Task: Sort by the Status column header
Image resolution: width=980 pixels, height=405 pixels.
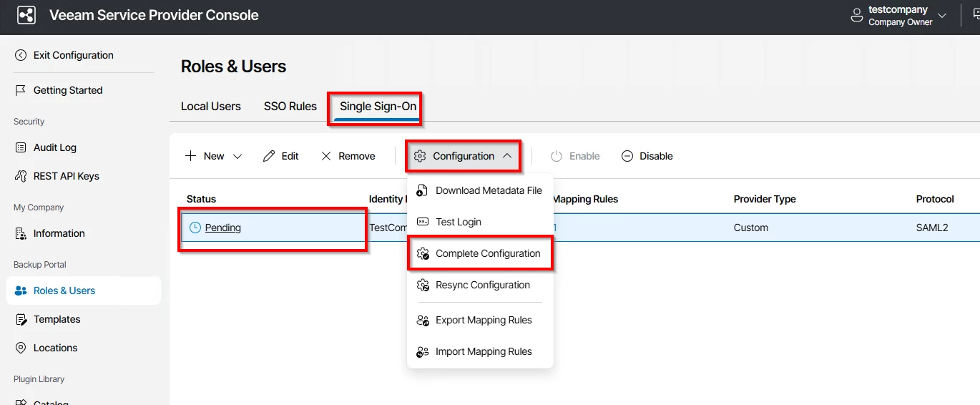Action: pyautogui.click(x=201, y=199)
